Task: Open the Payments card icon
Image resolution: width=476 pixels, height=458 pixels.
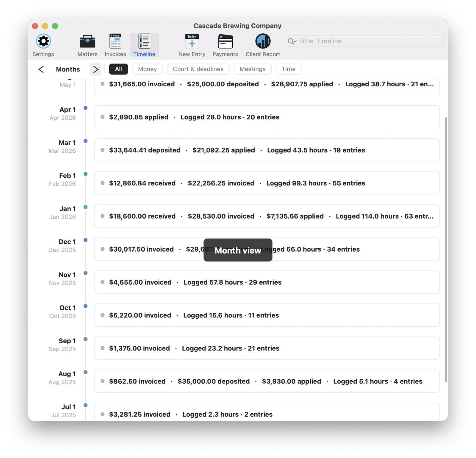Action: tap(225, 41)
